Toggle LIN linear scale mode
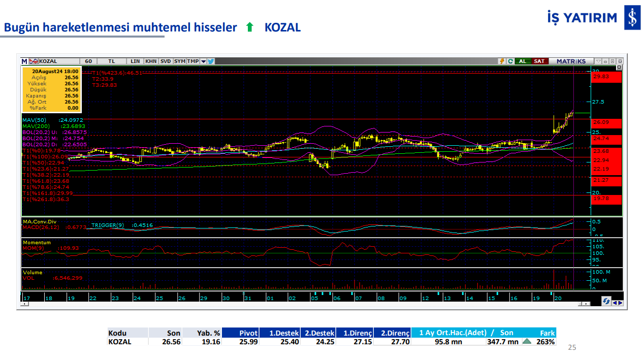Viewport: 644px width, 360px height. click(x=135, y=61)
